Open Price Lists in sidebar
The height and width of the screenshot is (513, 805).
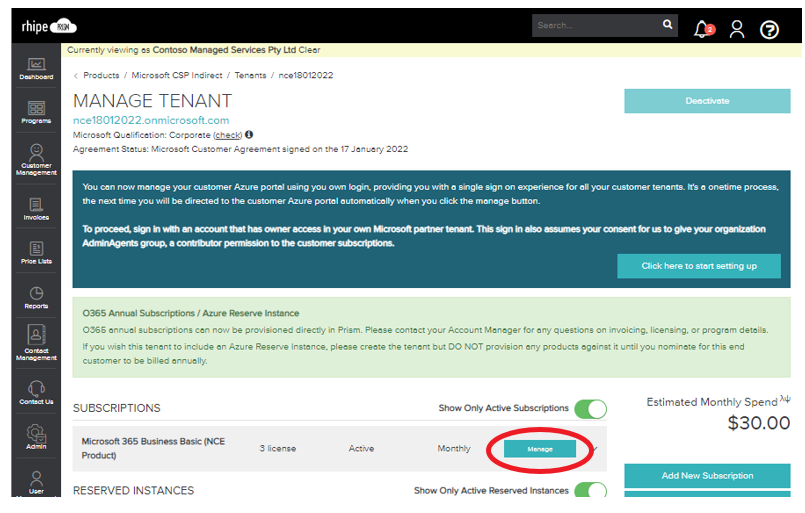[36, 253]
